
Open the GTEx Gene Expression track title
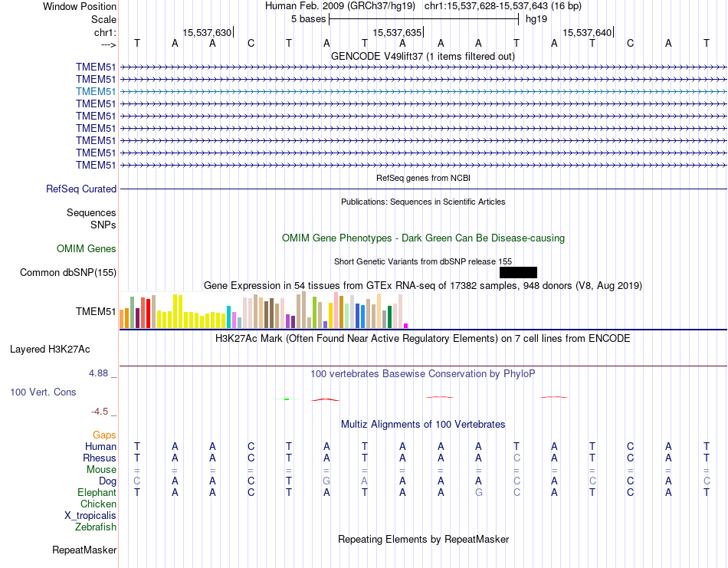pyautogui.click(x=423, y=285)
